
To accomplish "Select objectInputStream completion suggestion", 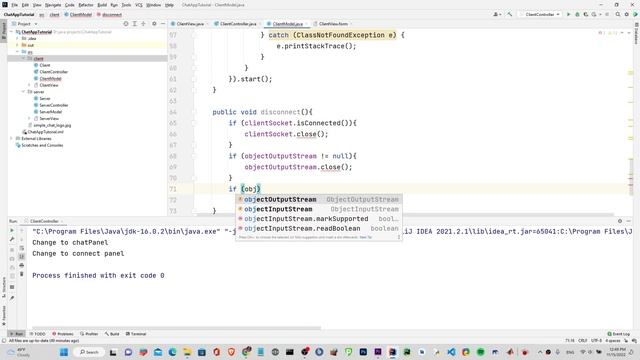I will (319, 209).
